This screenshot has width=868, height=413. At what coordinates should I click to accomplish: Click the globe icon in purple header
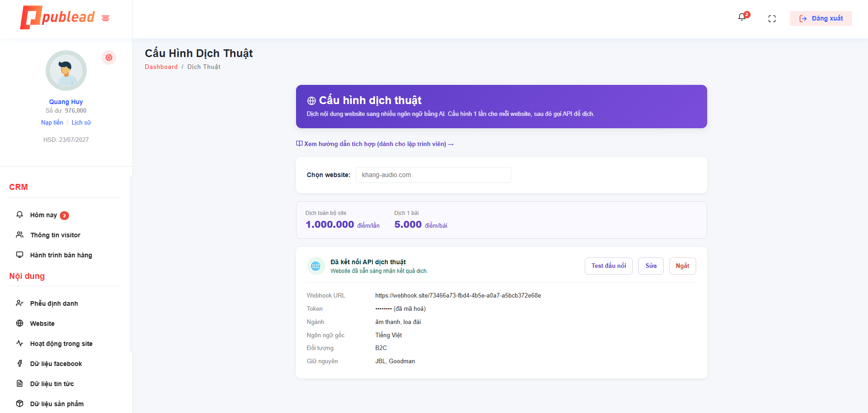[x=312, y=101]
